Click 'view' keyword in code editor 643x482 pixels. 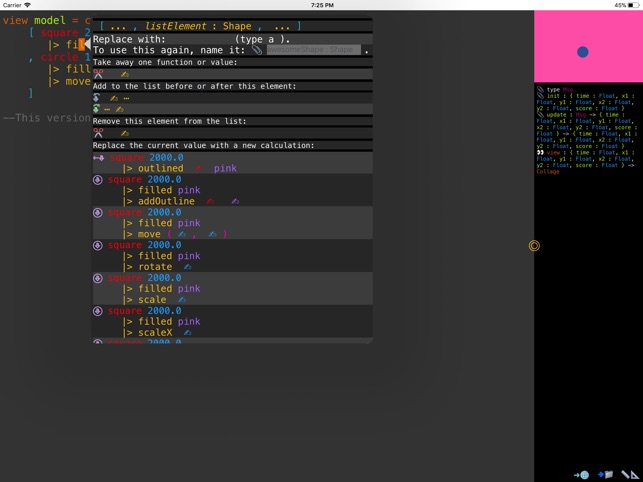pyautogui.click(x=15, y=20)
